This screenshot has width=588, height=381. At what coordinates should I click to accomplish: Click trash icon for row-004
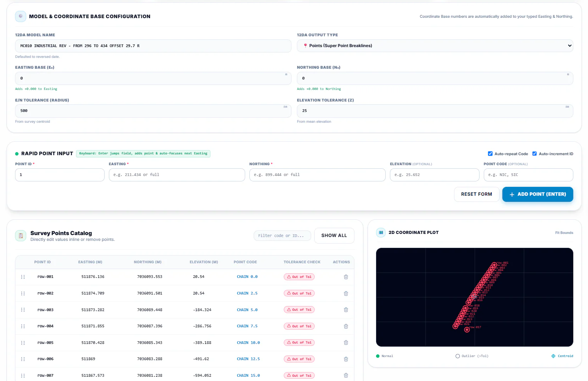pyautogui.click(x=346, y=326)
